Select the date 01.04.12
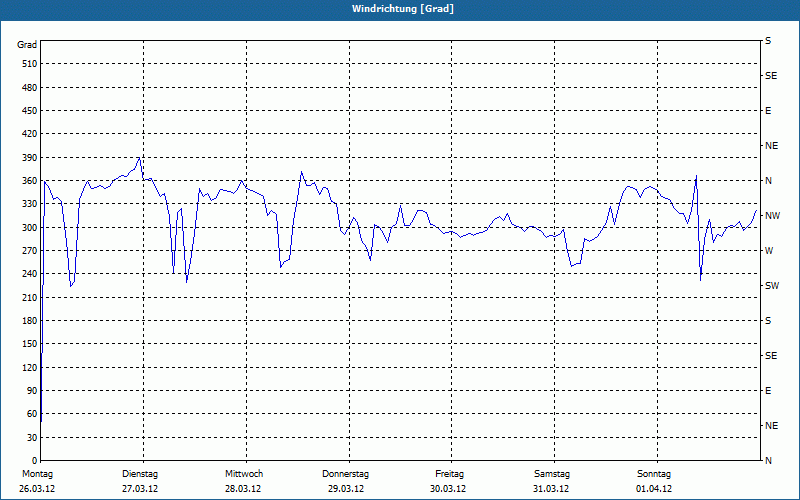This screenshot has width=800, height=500. tap(654, 489)
